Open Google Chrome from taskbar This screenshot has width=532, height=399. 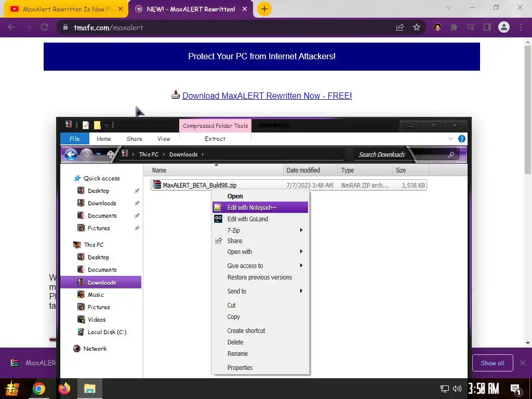(x=38, y=389)
